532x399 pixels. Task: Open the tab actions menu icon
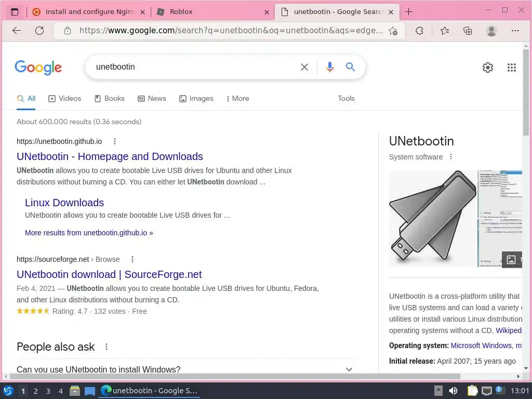coord(14,12)
